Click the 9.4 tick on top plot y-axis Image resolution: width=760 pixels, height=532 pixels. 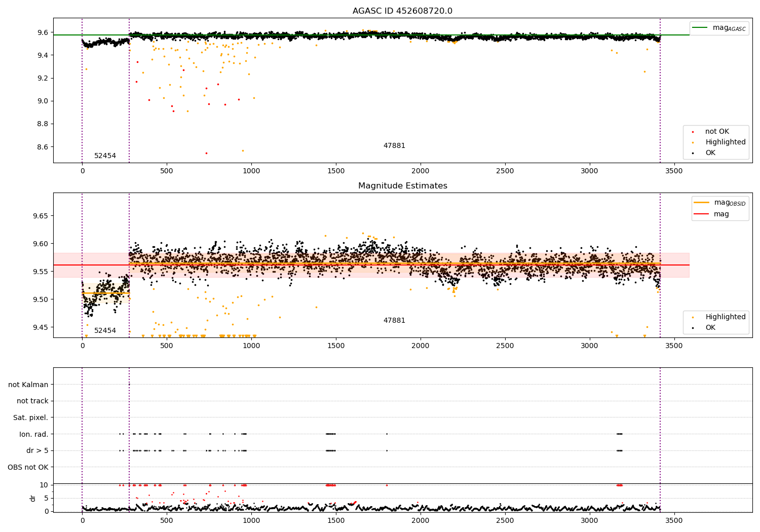(43, 55)
